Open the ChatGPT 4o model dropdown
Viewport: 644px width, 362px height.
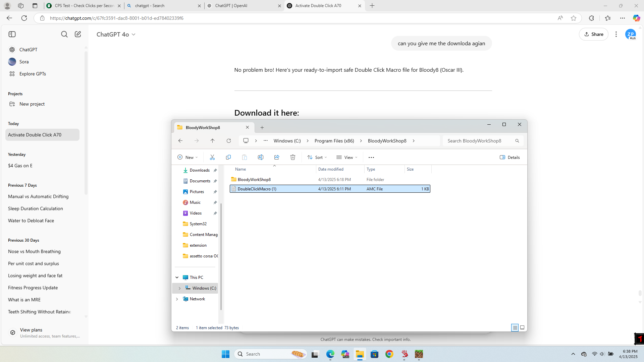(116, 35)
